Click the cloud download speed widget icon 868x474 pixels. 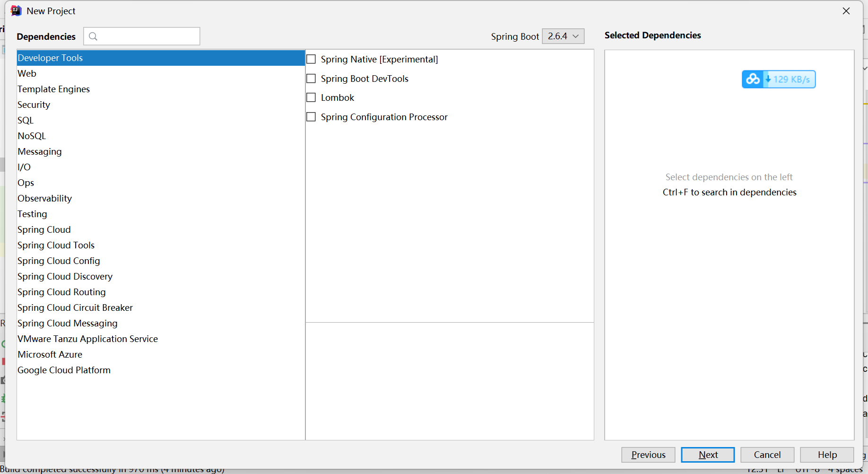coord(753,79)
